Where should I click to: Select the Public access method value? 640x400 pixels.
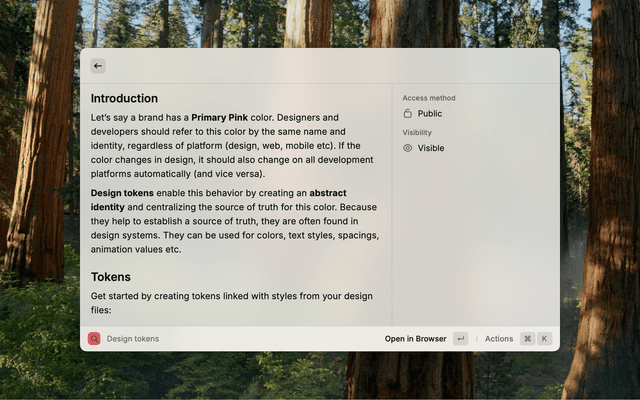429,114
